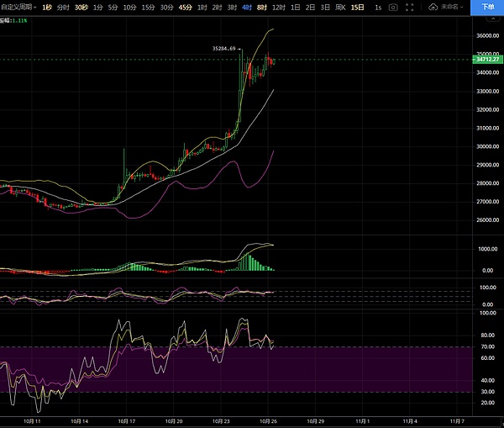Choose the 12时 timeframe
Viewport: 504px width, 428px height.
(277, 7)
